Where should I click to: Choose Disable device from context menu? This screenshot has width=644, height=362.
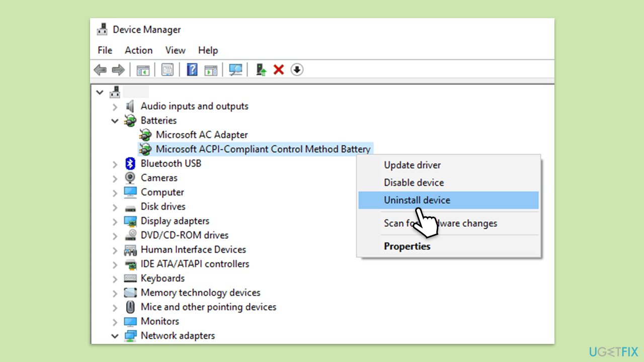pos(449,183)
